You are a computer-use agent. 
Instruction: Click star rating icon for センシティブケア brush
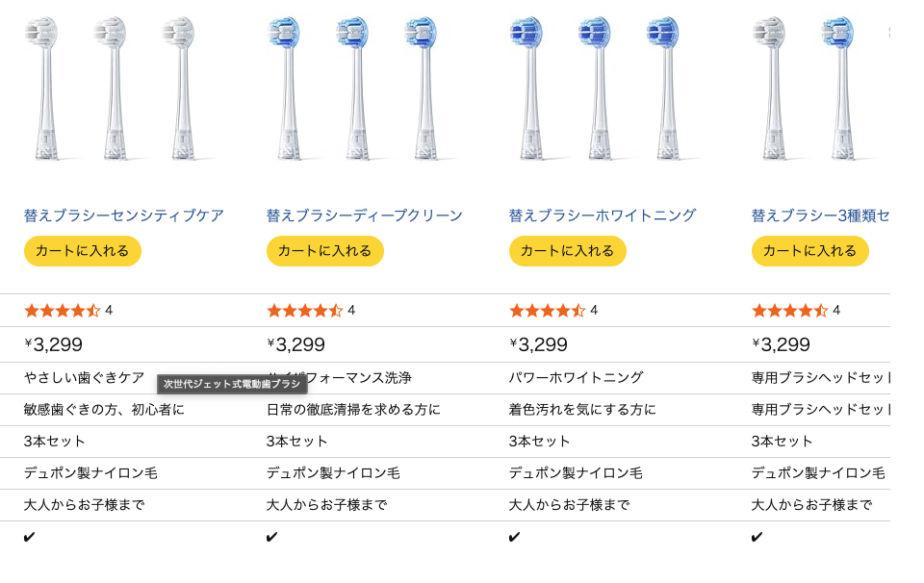point(62,311)
